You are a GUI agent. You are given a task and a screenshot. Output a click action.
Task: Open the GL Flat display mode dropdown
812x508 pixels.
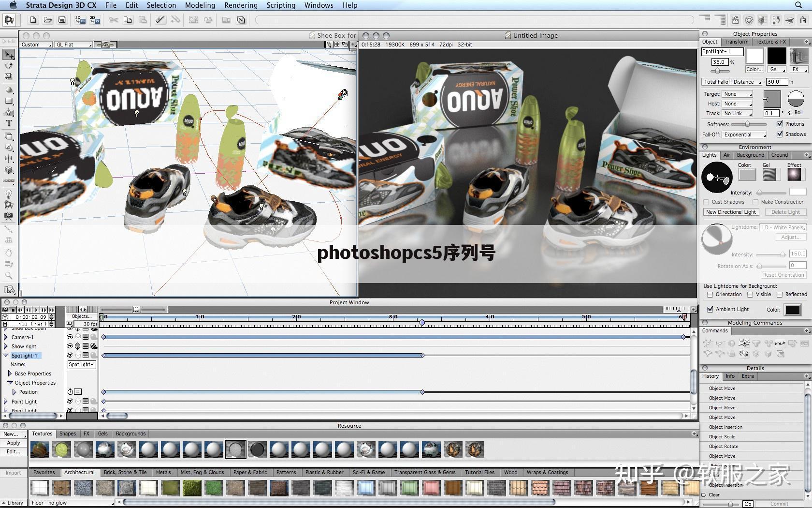pos(73,45)
